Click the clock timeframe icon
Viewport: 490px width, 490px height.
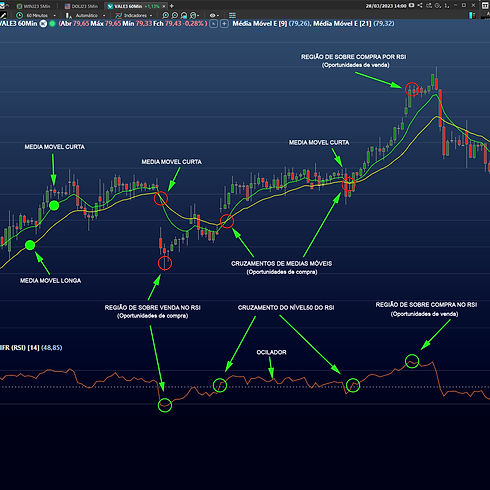(x=19, y=15)
